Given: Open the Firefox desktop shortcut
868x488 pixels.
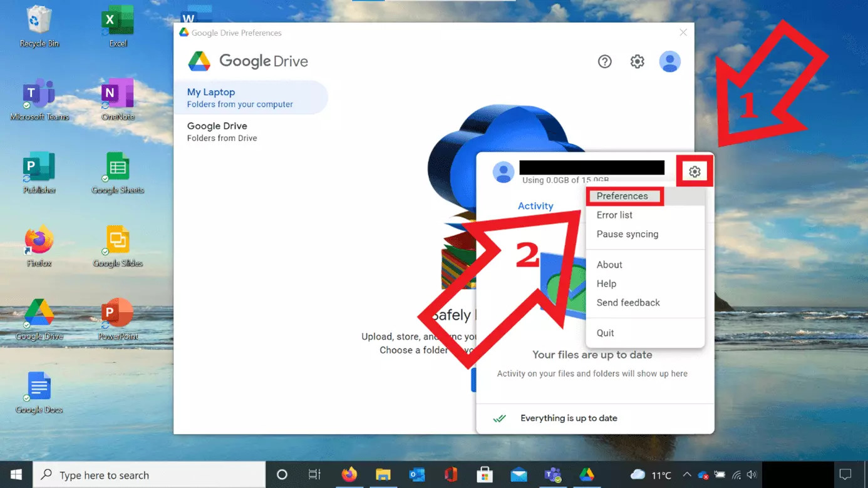Looking at the screenshot, I should 39,247.
